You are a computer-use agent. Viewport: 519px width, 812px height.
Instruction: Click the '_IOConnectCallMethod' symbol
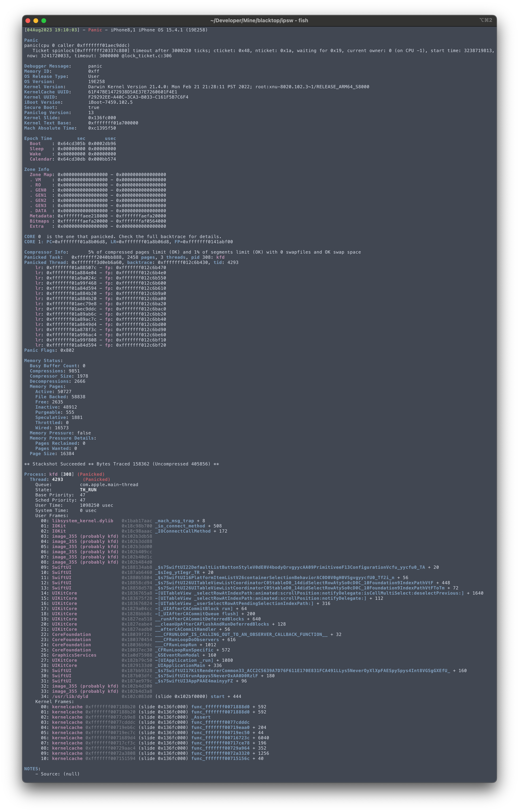[183, 531]
